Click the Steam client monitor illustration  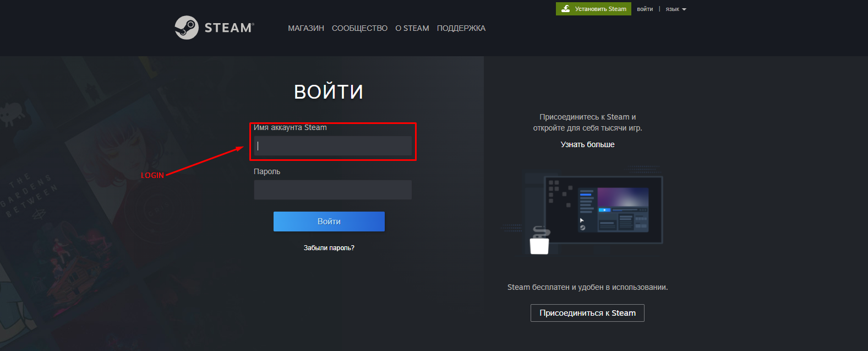pos(603,209)
